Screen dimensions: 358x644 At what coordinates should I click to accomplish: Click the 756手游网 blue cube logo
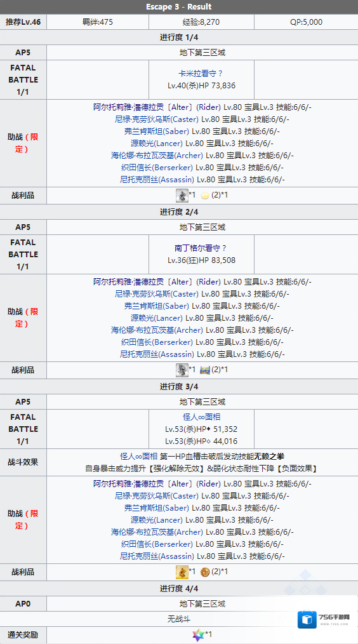coord(307,619)
